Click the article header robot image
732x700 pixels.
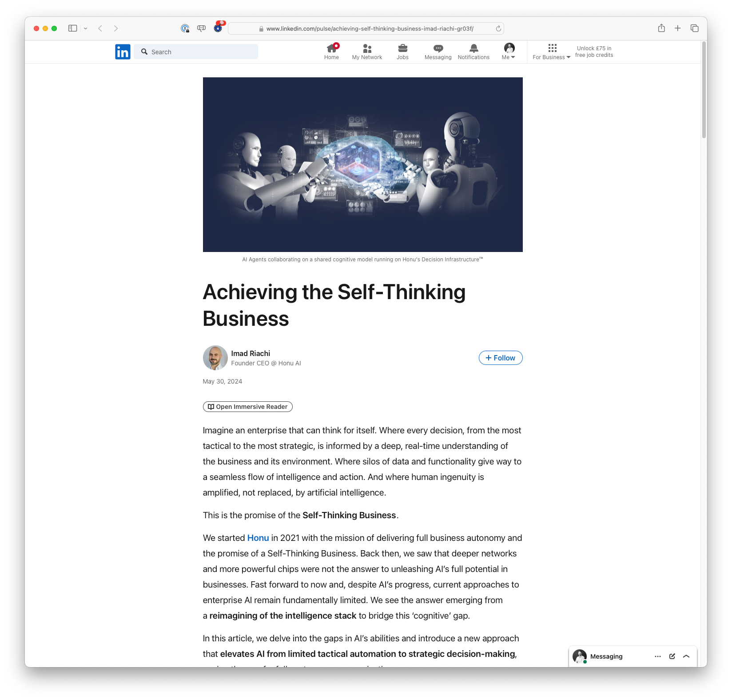coord(363,164)
